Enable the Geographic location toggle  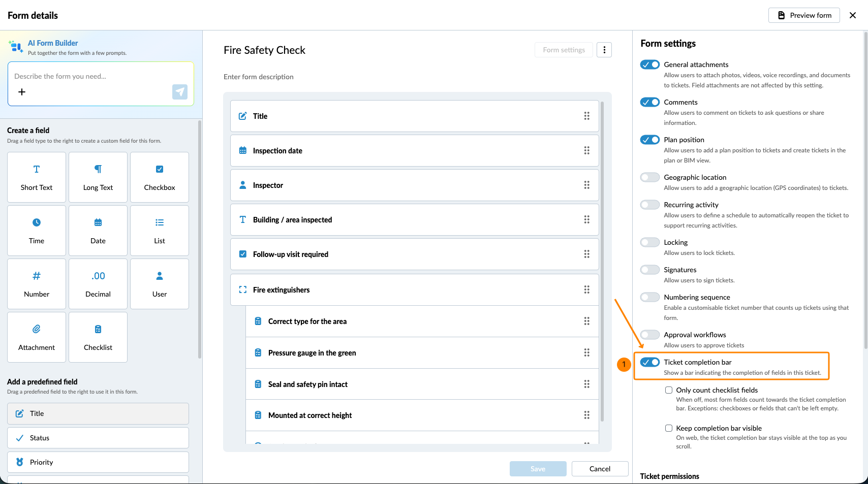pyautogui.click(x=650, y=177)
